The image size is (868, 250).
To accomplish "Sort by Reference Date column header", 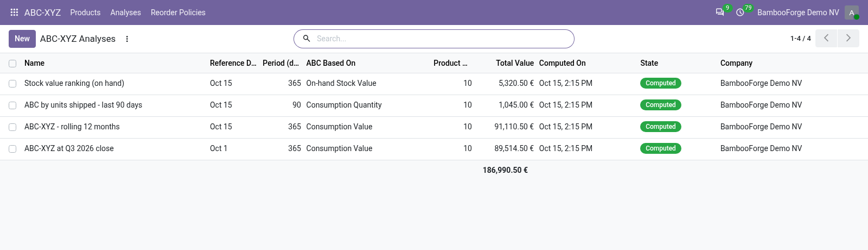I will pos(233,63).
